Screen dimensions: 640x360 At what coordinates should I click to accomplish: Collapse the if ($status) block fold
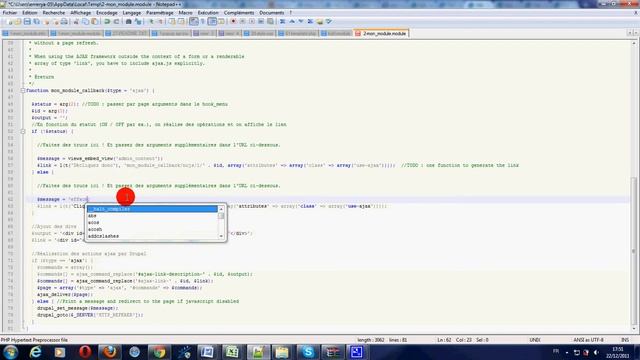click(x=23, y=131)
